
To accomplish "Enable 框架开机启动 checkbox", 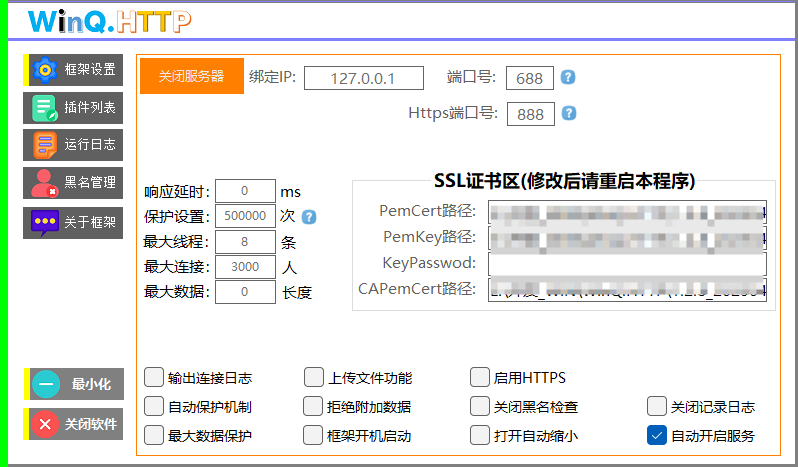I will coord(313,435).
